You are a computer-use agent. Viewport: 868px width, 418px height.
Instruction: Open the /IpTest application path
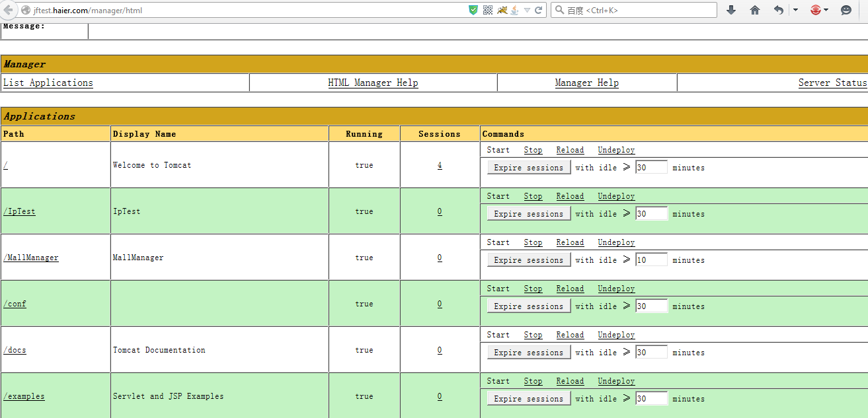click(19, 211)
